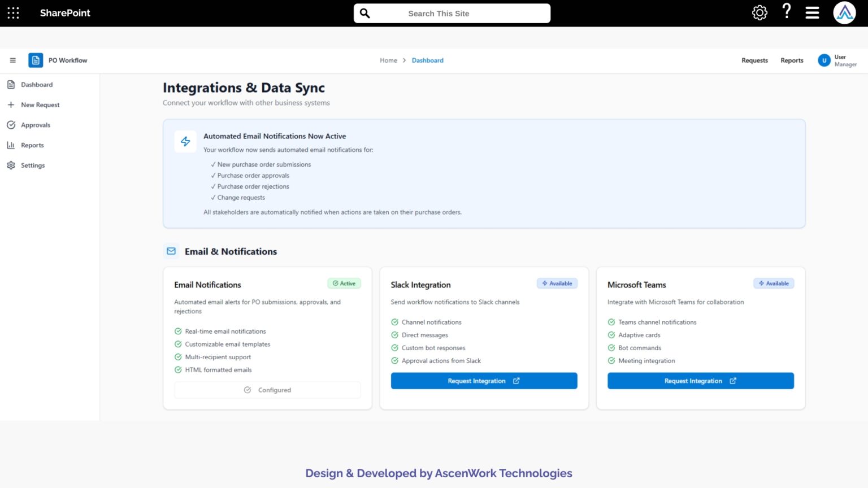The width and height of the screenshot is (868, 488).
Task: Switch to the Requests tab in top navigation
Action: point(754,60)
